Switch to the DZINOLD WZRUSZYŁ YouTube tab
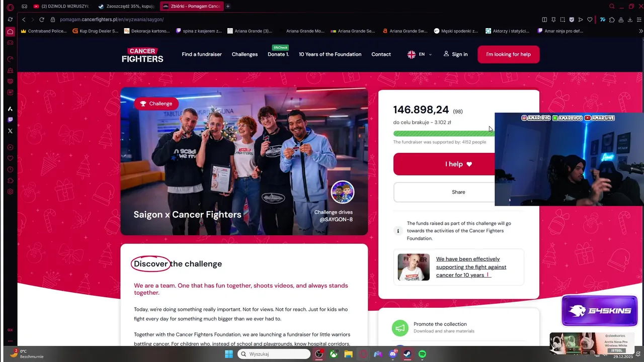644x362 pixels. coord(61,7)
